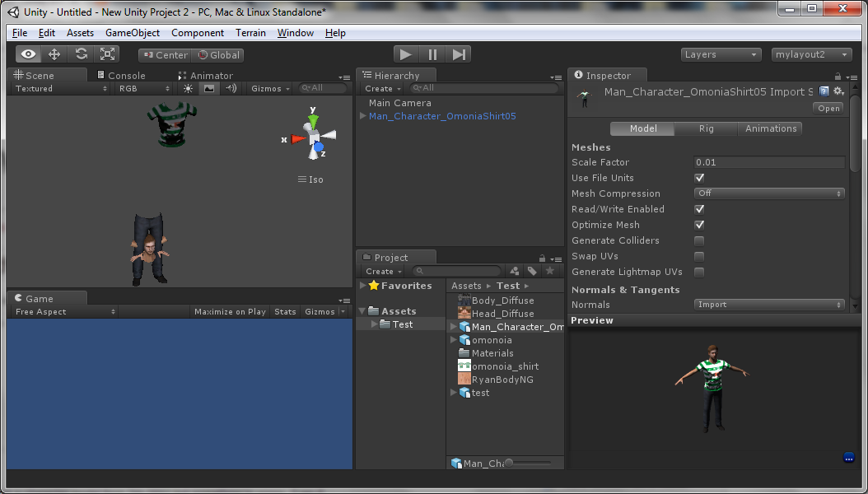This screenshot has height=494, width=868.
Task: Click the Hierarchy Create button
Action: pos(382,89)
